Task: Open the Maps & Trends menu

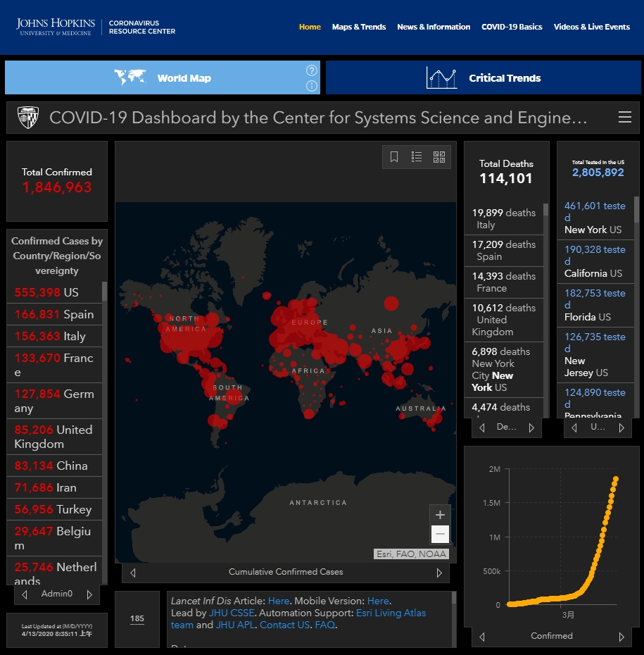Action: [x=359, y=27]
